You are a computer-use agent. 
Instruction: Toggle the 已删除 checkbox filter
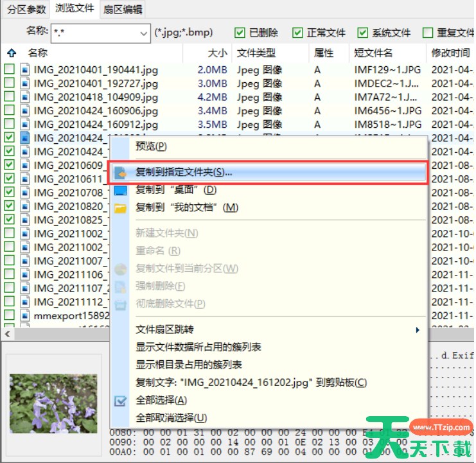click(x=240, y=33)
